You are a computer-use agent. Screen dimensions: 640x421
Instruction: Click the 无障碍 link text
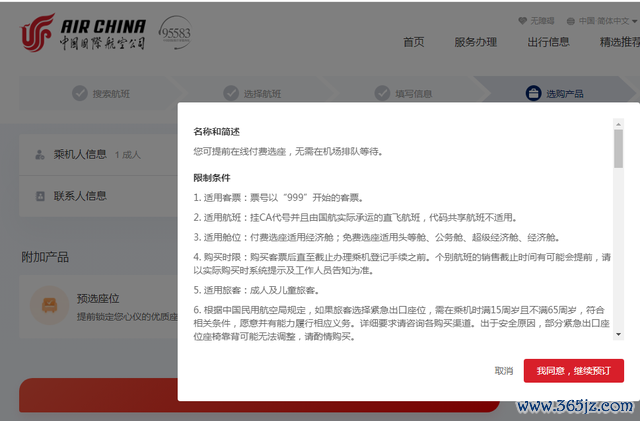[x=542, y=21]
